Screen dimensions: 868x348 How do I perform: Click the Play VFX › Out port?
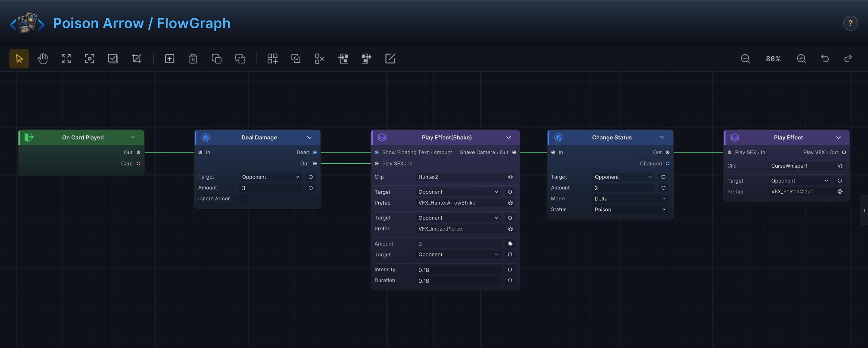pyautogui.click(x=844, y=152)
